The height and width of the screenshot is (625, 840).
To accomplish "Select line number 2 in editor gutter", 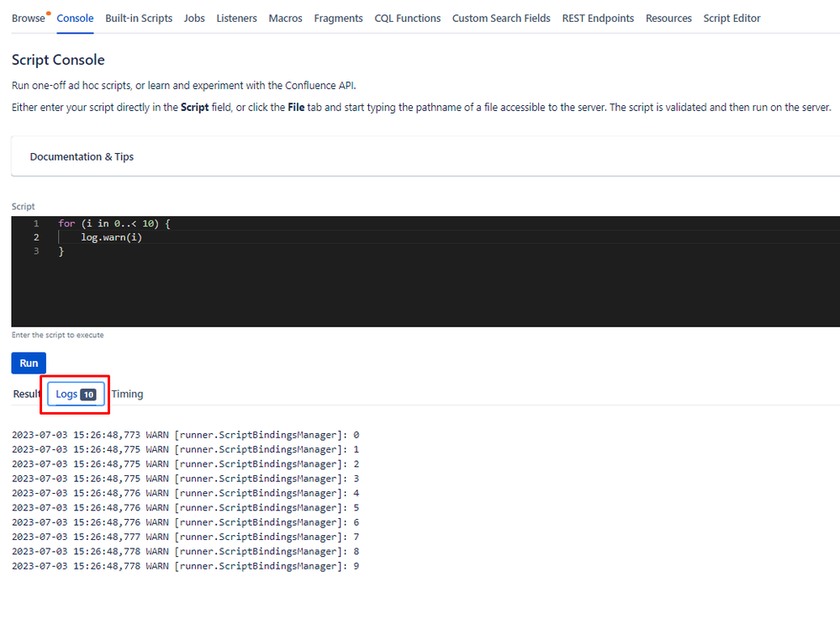I will pyautogui.click(x=36, y=237).
